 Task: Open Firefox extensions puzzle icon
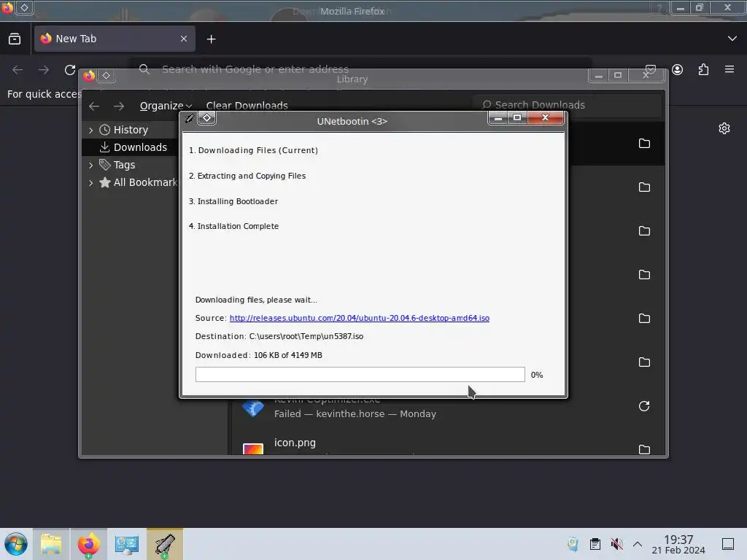click(704, 70)
